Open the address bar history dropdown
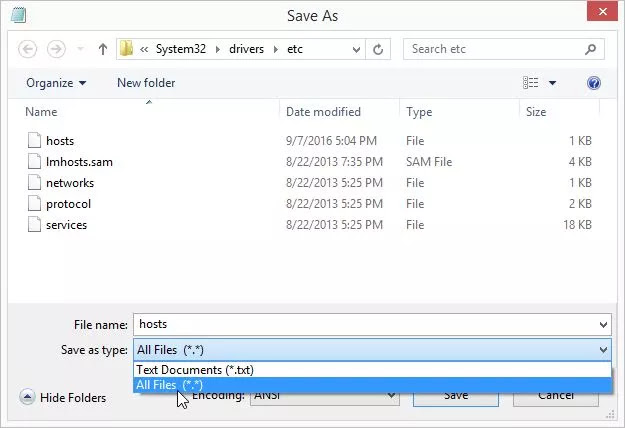Viewport: 625px width, 428px height. 356,49
